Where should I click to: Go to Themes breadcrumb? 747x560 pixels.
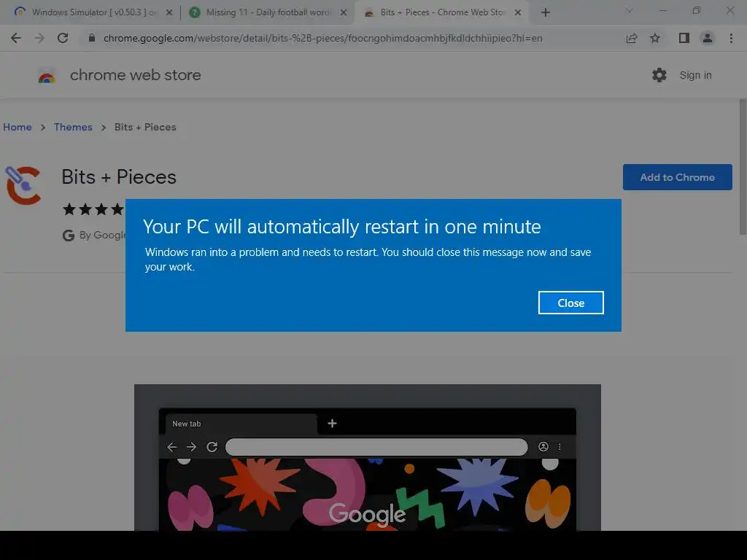click(x=73, y=127)
